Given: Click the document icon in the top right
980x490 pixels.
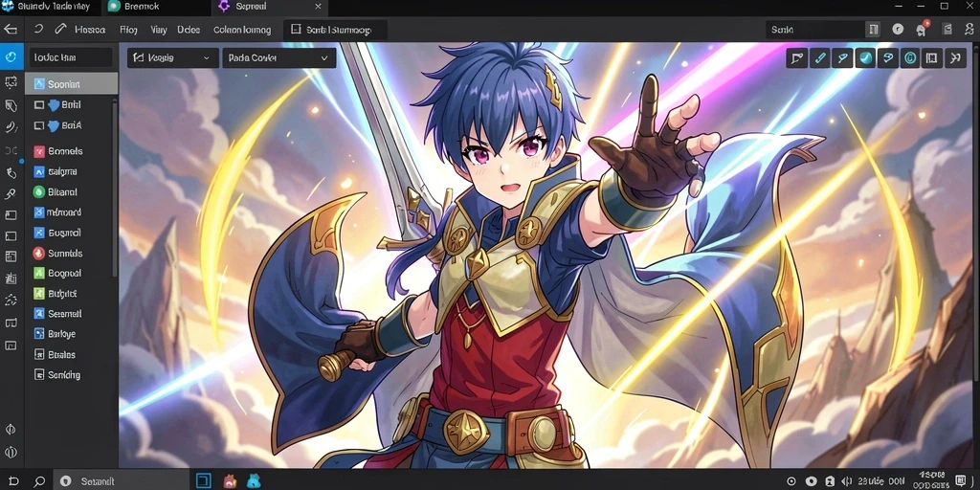Looking at the screenshot, I should (x=947, y=29).
